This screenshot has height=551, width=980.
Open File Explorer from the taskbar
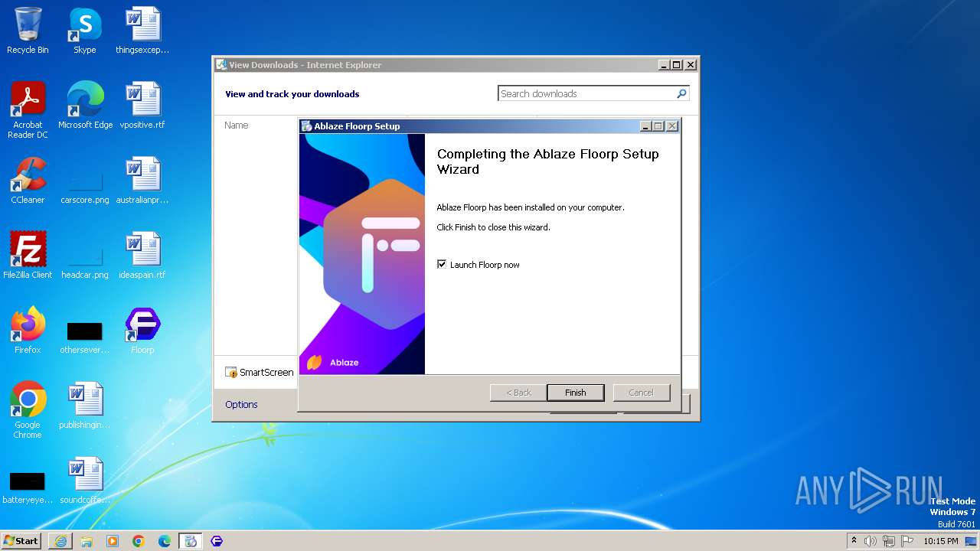87,541
